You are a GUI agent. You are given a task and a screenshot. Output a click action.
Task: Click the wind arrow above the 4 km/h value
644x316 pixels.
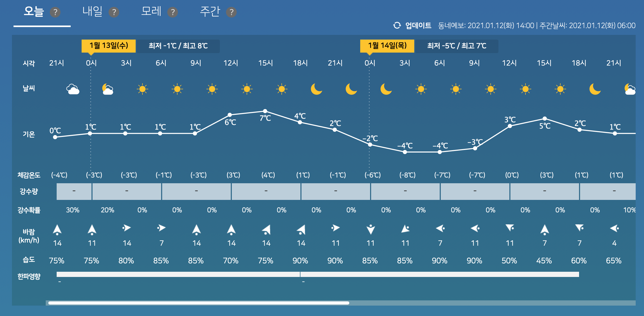tap(614, 229)
